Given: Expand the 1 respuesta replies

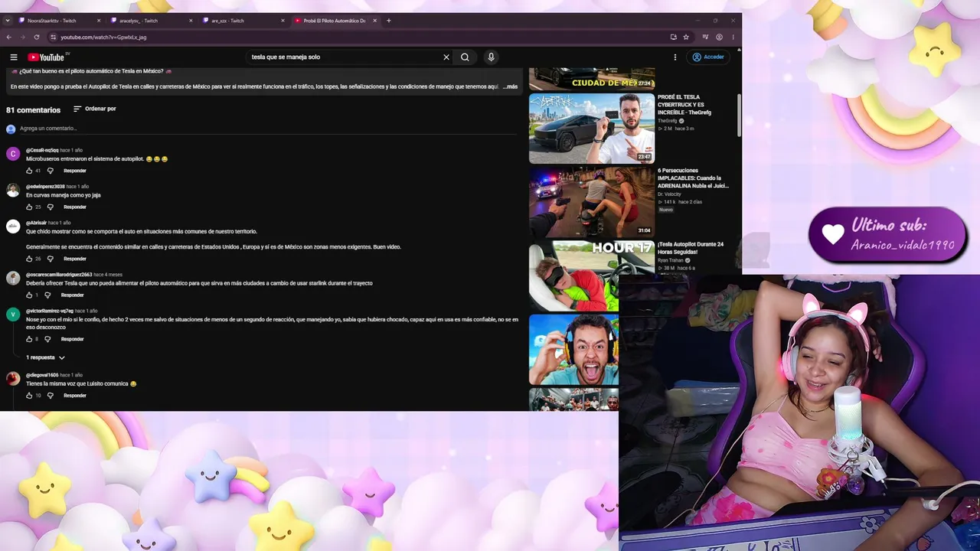Looking at the screenshot, I should point(45,357).
